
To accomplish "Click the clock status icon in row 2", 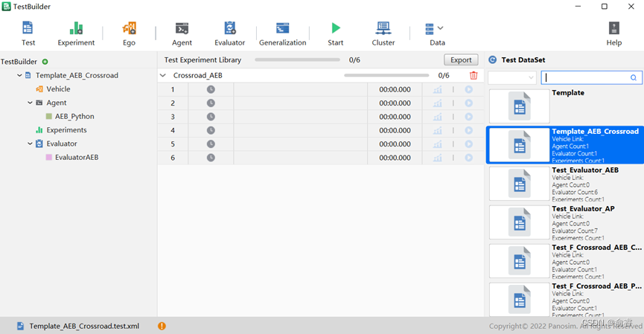I will [x=211, y=103].
